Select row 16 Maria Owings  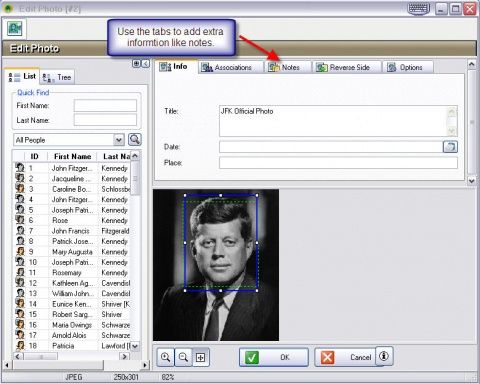pos(72,325)
